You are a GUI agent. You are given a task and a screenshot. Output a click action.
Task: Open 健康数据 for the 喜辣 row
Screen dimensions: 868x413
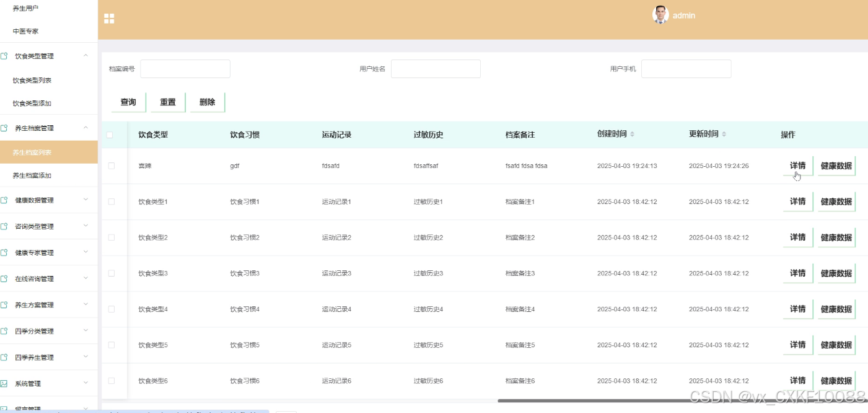pos(836,166)
